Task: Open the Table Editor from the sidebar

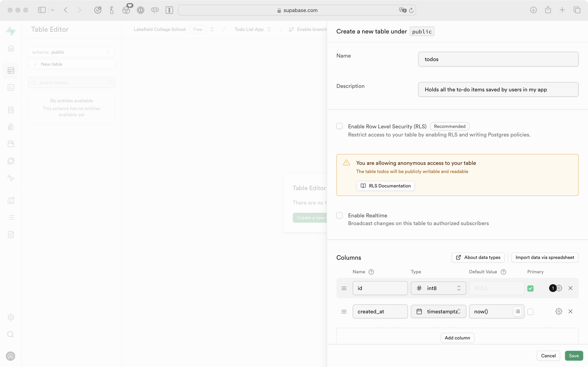Action: tap(11, 70)
